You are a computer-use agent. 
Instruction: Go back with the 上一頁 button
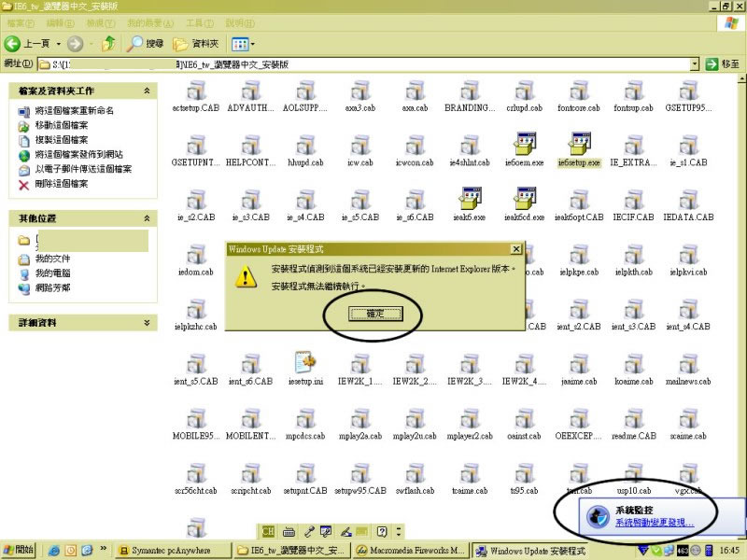coord(27,44)
